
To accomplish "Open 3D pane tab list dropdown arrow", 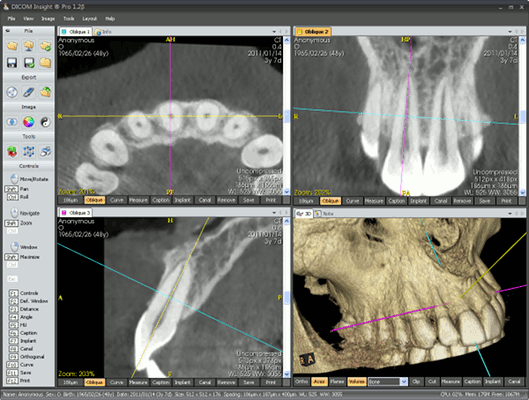I will [510, 213].
